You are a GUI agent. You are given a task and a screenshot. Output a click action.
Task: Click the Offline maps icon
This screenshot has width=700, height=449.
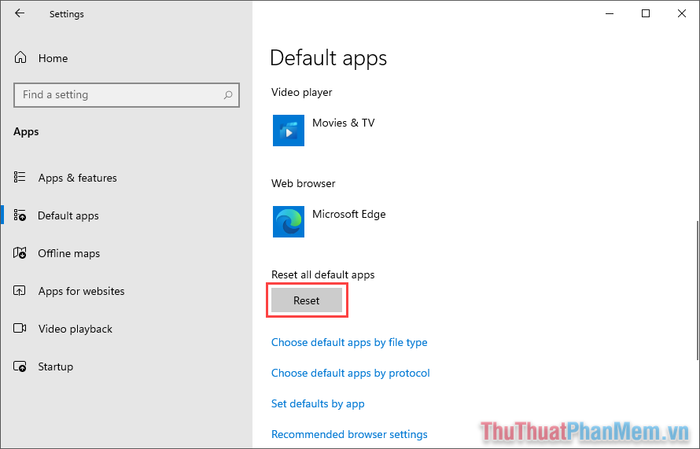point(20,253)
